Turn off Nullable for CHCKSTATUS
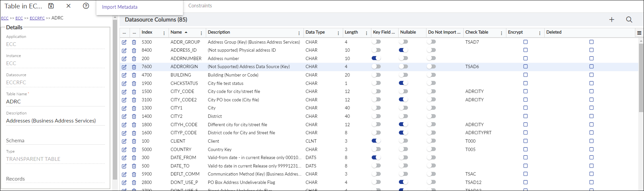Screen dimensions: 644x191 (403, 83)
